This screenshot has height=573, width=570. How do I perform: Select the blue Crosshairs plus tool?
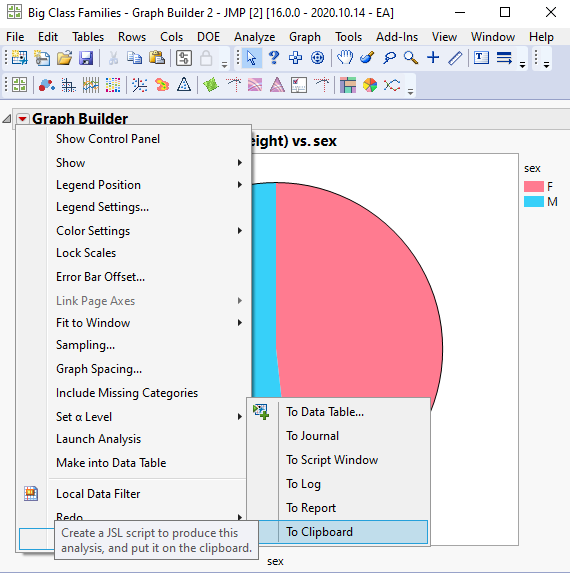pyautogui.click(x=433, y=58)
